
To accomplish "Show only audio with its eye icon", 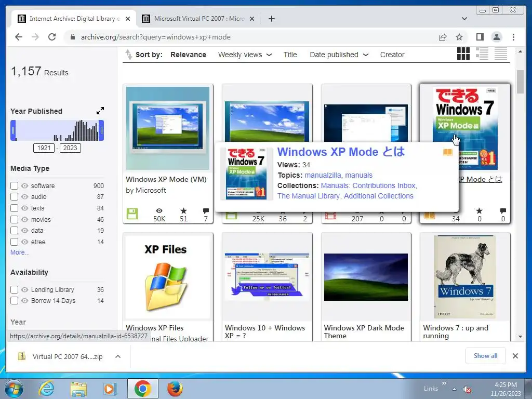I will tap(25, 197).
